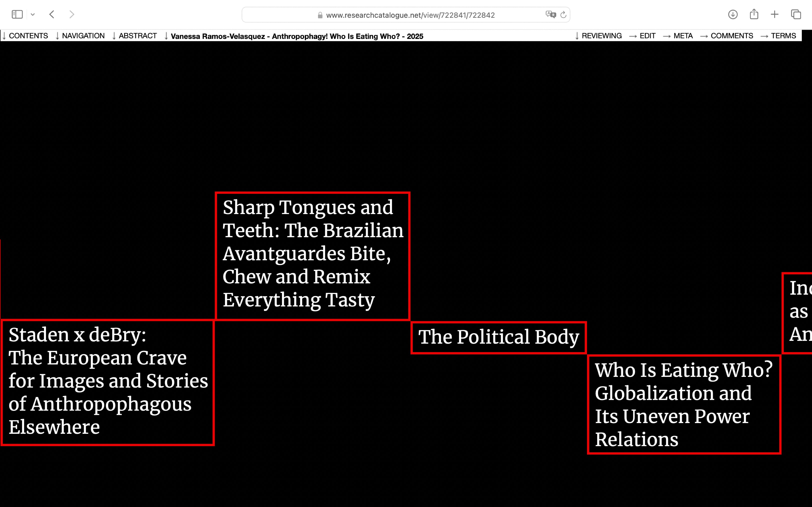Screen dimensions: 812x507
Task: Click the share icon in toolbar
Action: [754, 14]
